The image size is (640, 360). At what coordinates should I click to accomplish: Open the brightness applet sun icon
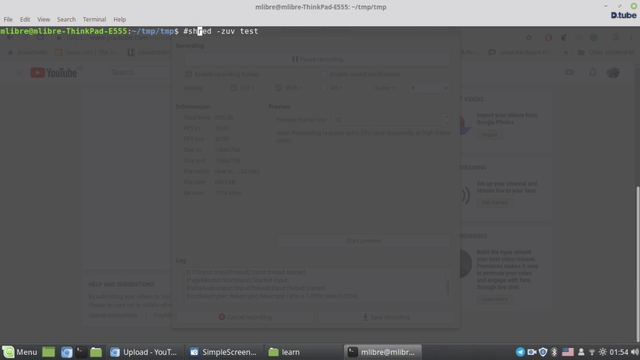pyautogui.click(x=603, y=352)
